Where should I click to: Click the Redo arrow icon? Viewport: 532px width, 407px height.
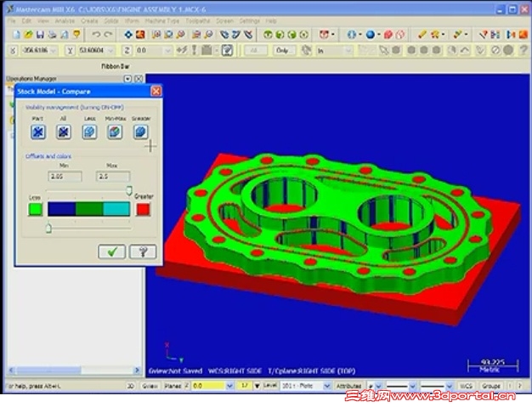point(108,34)
